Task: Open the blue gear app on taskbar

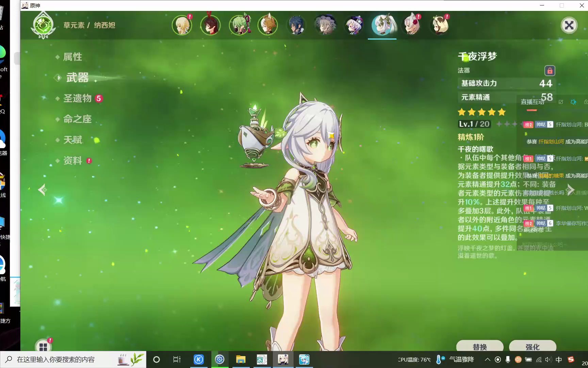Action: [x=220, y=359]
